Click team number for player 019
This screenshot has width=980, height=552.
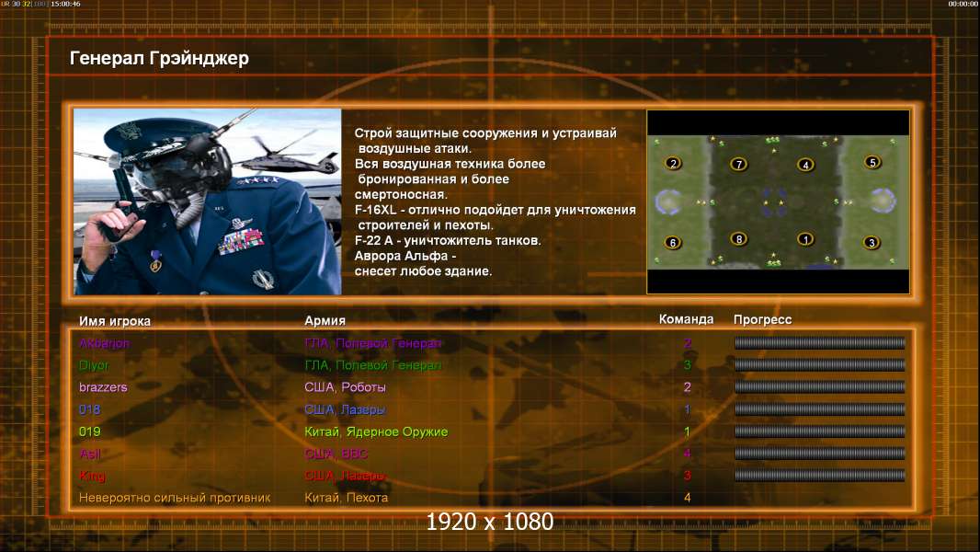(688, 431)
